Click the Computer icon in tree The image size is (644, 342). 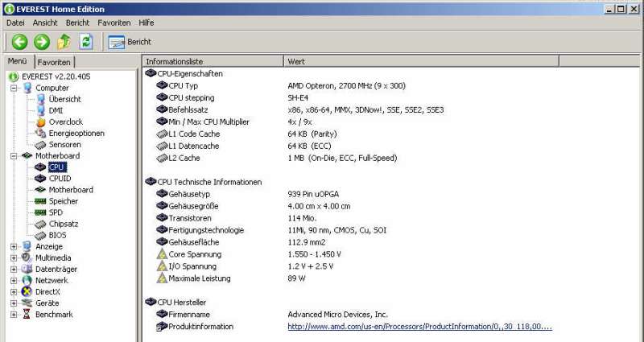point(27,88)
